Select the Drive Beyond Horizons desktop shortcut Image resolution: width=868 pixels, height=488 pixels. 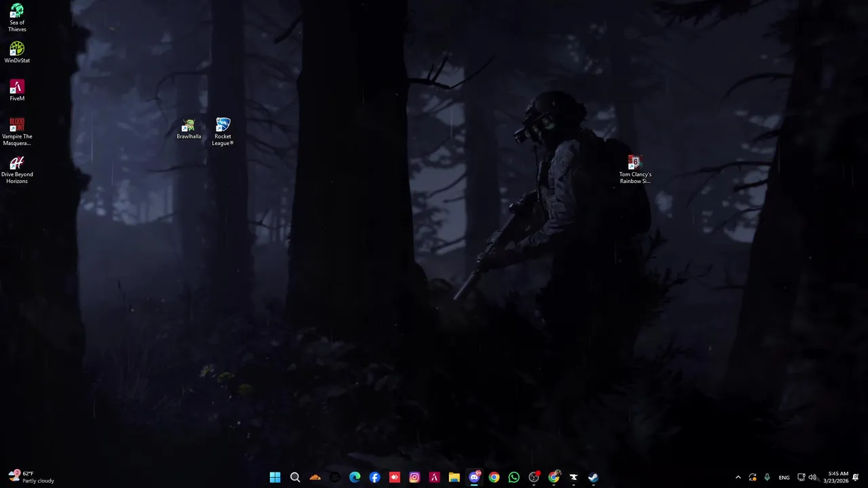17,169
